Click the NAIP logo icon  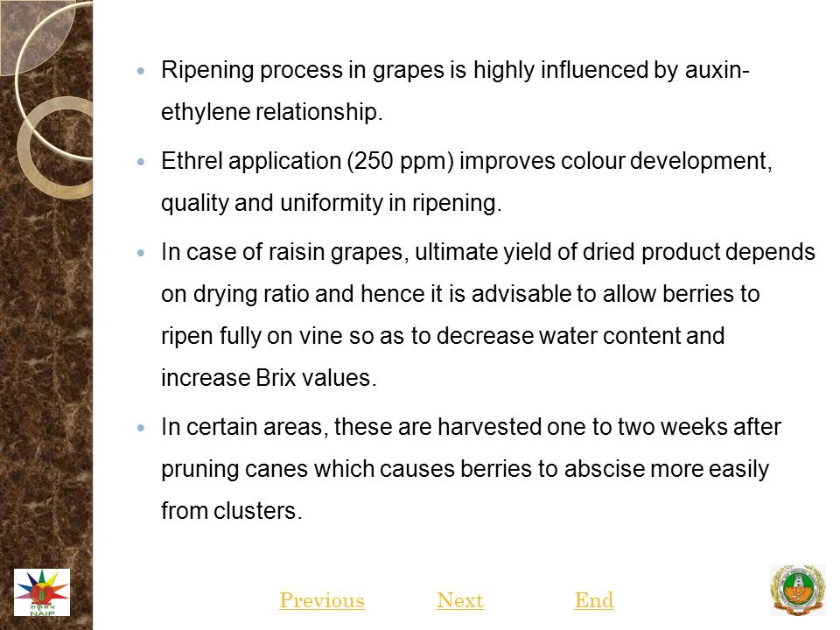tap(42, 592)
